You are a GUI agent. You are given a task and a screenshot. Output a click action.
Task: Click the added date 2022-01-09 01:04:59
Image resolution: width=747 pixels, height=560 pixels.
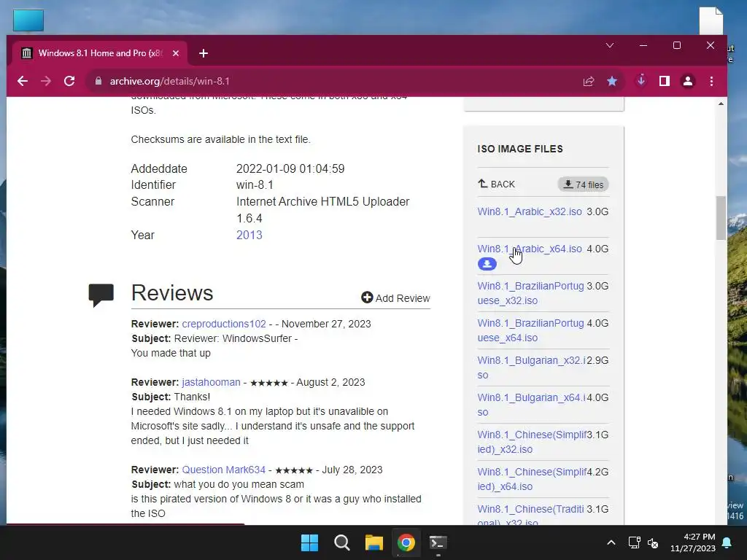click(290, 168)
